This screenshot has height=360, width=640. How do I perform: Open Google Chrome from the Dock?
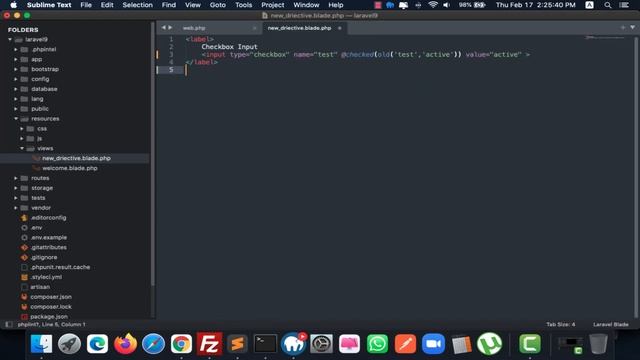click(x=181, y=344)
